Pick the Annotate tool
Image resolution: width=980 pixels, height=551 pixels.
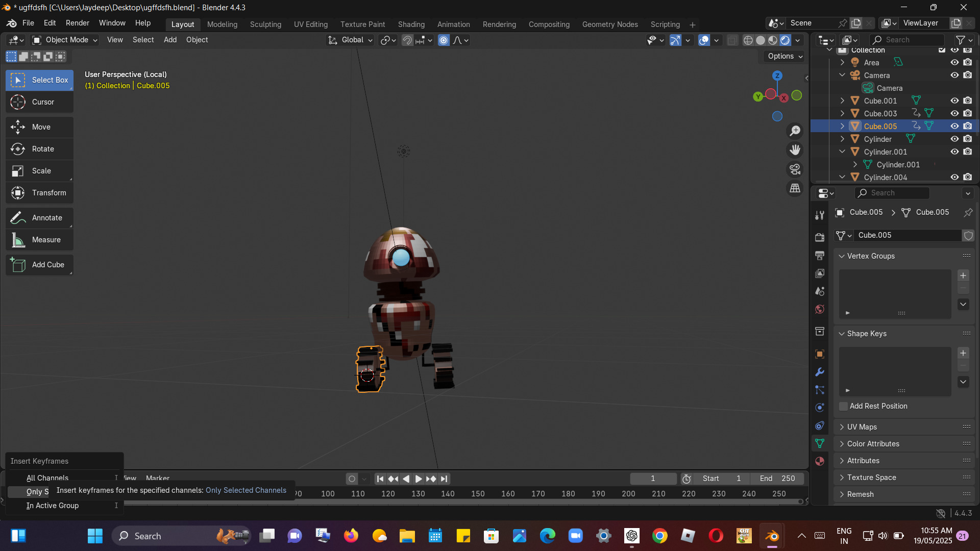[39, 218]
